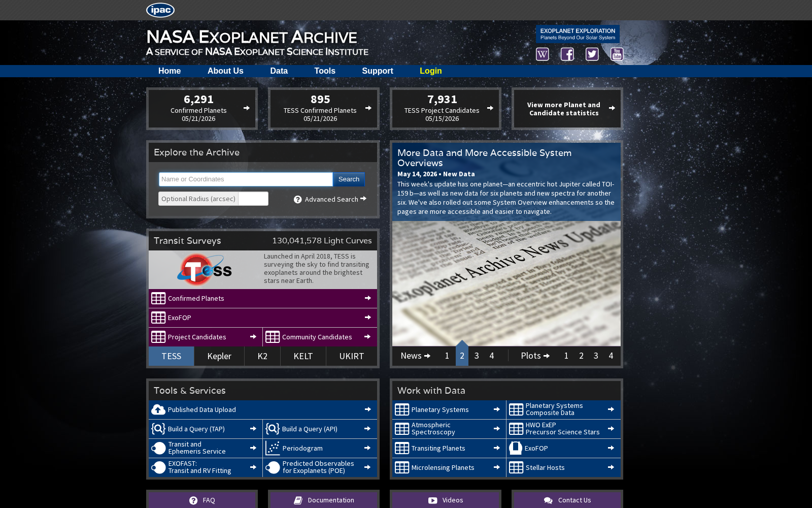
Task: Switch to the Kepler survey tab
Action: [219, 356]
